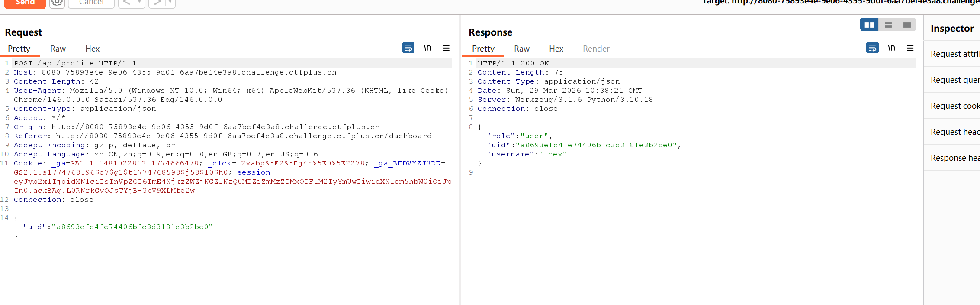The image size is (980, 305).
Task: Open Repeater settings gear icon
Action: point(57,3)
